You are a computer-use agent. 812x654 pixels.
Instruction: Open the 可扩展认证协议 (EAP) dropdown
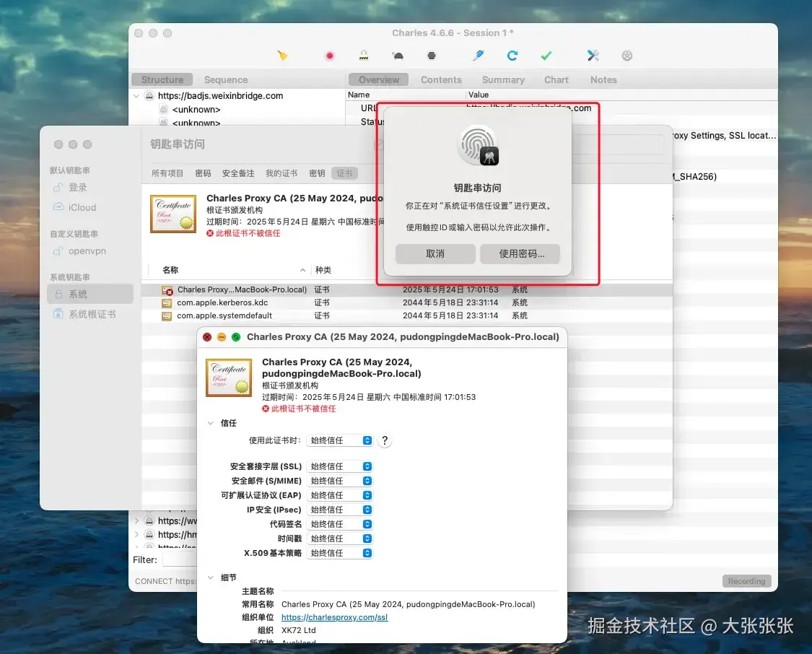[340, 495]
